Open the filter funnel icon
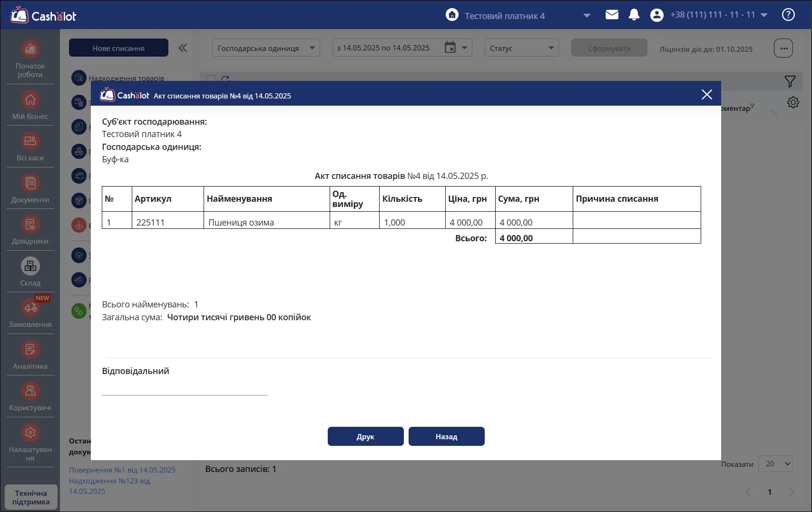 [790, 81]
